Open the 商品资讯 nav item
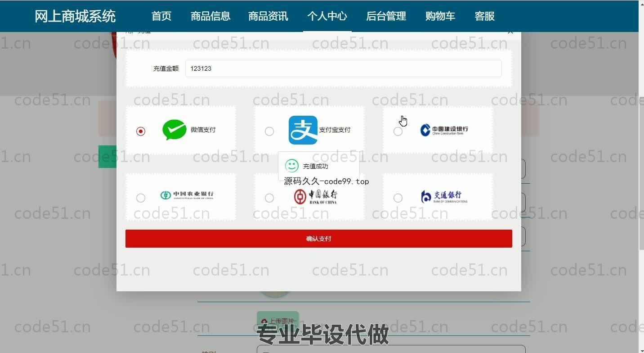This screenshot has width=644, height=353. [268, 16]
